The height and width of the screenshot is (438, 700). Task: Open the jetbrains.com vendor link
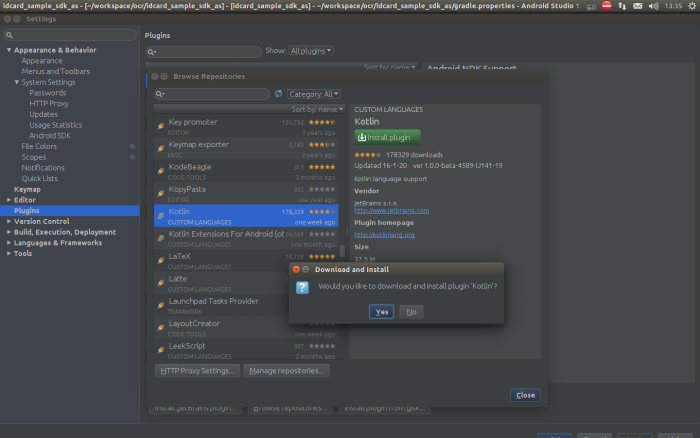point(392,210)
